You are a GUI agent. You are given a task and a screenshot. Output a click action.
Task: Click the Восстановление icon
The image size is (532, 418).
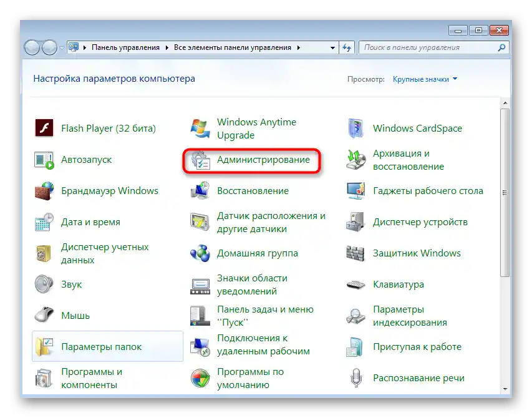pyautogui.click(x=200, y=191)
